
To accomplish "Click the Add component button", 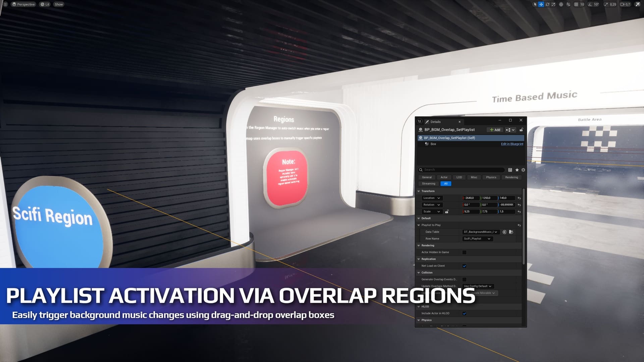I will coord(495,130).
